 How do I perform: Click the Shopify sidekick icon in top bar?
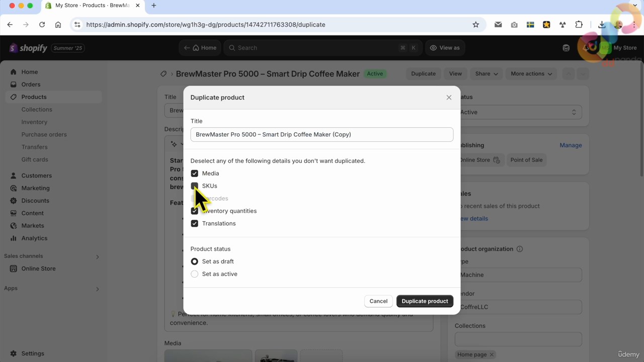point(566,48)
